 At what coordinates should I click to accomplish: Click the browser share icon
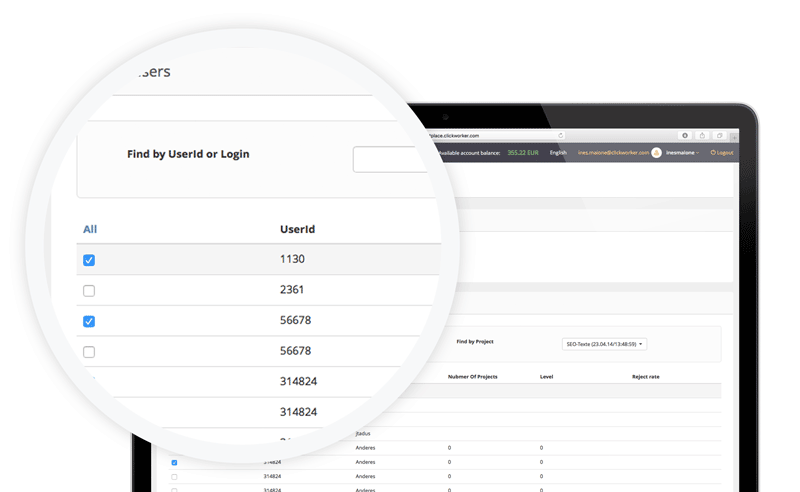tap(702, 135)
